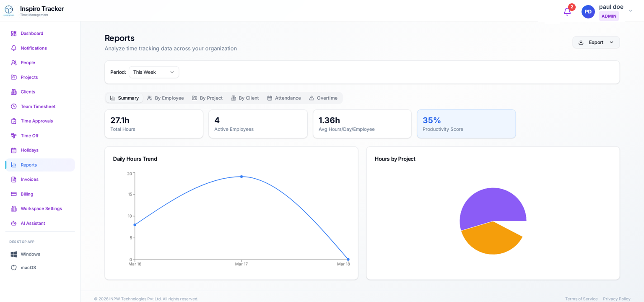644x302 pixels.
Task: Open the Privacy Policy link
Action: coord(616,299)
